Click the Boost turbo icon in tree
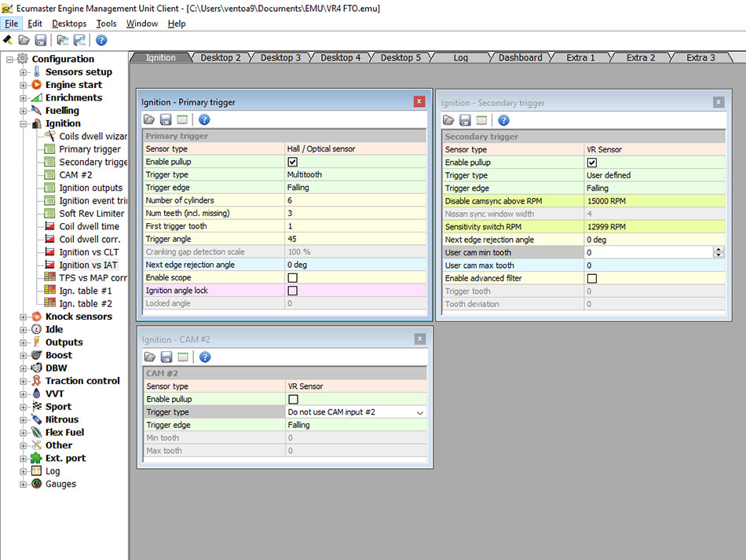 pyautogui.click(x=37, y=355)
